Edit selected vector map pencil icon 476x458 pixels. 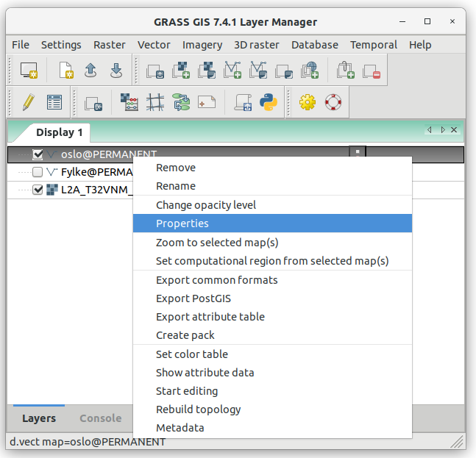click(x=29, y=102)
